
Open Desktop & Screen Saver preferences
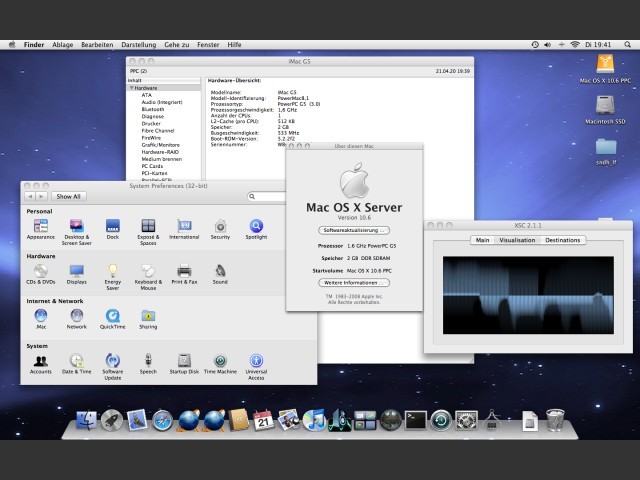pos(76,232)
